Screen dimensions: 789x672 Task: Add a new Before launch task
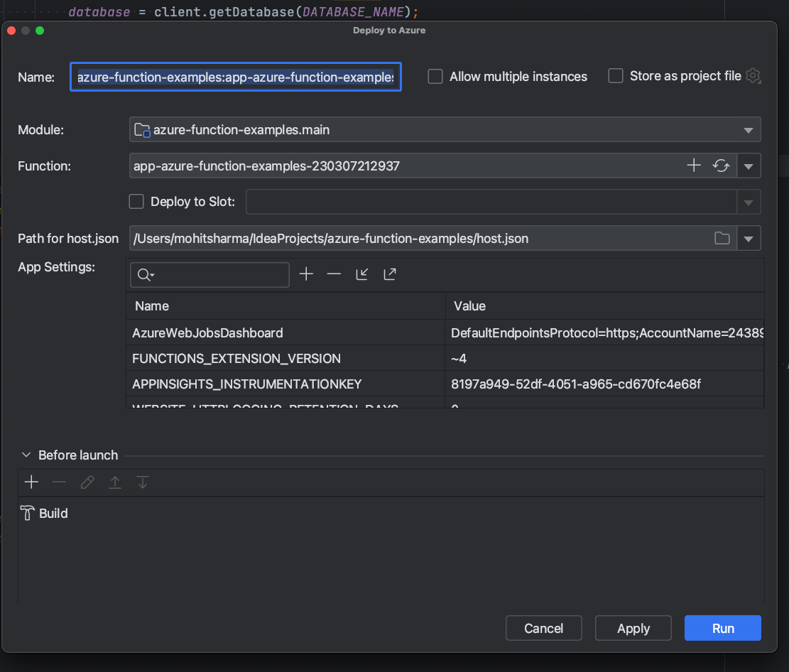31,482
